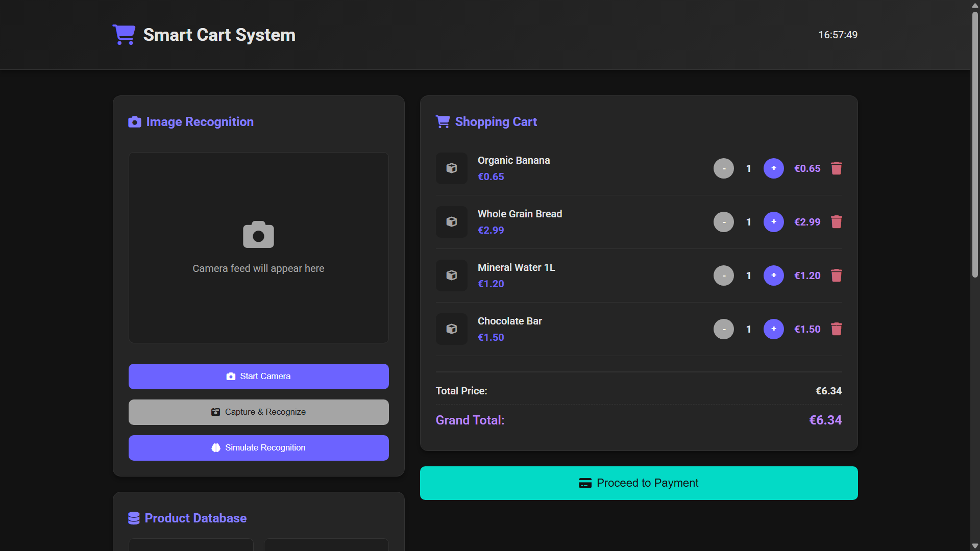Remove Chocolate Bar using trash icon
This screenshot has width=980, height=551.
tap(836, 329)
